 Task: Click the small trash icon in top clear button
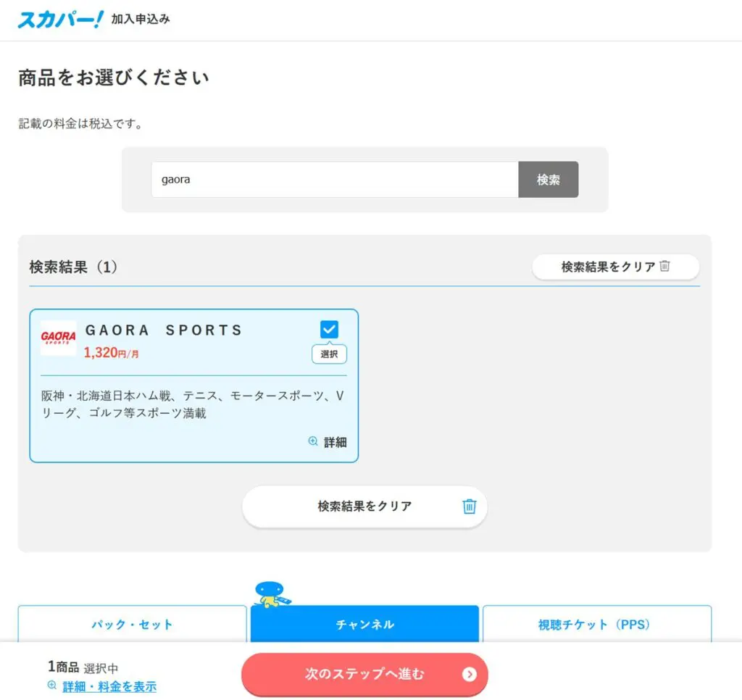(x=665, y=265)
